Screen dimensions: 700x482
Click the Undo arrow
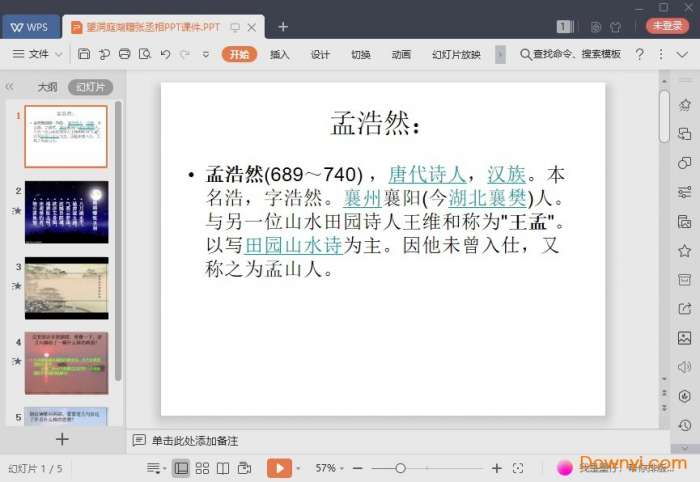pos(165,54)
